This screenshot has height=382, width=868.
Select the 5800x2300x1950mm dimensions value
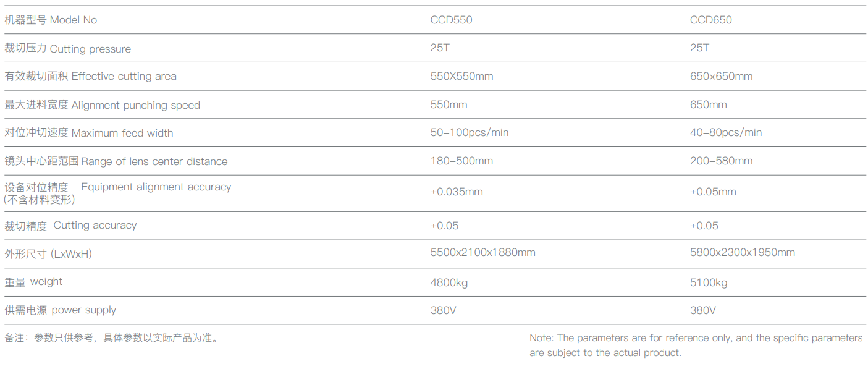coord(742,253)
